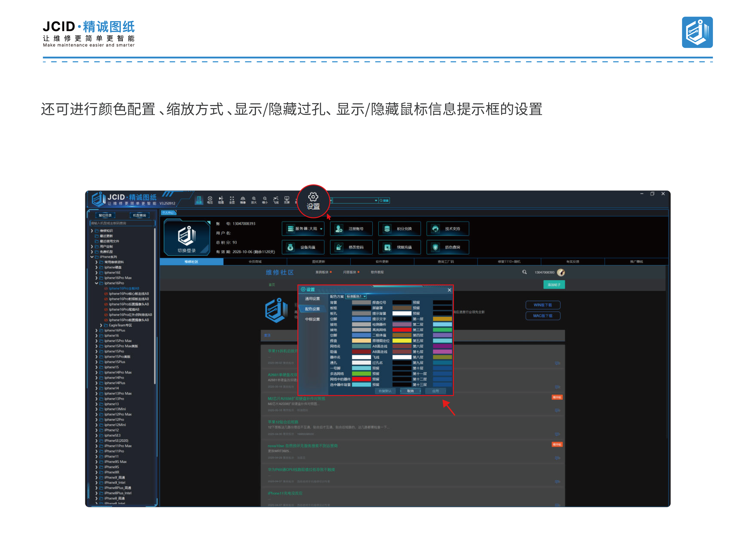Click the 镜像 mirror toolbar icon
This screenshot has height=535, width=756.
[x=243, y=200]
